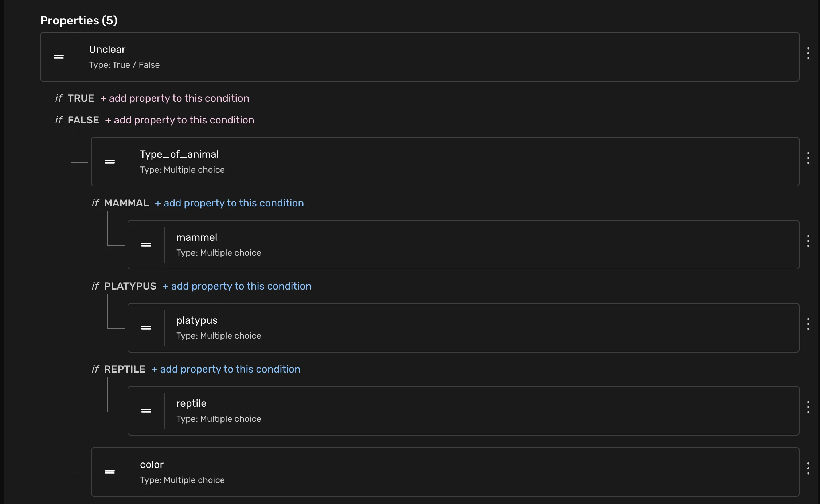The image size is (820, 504).
Task: Add property to the TRUE condition
Action: coord(175,98)
